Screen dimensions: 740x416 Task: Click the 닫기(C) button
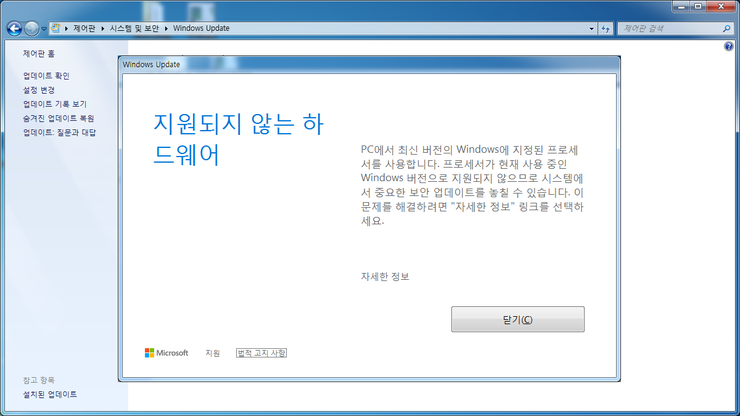click(x=518, y=319)
